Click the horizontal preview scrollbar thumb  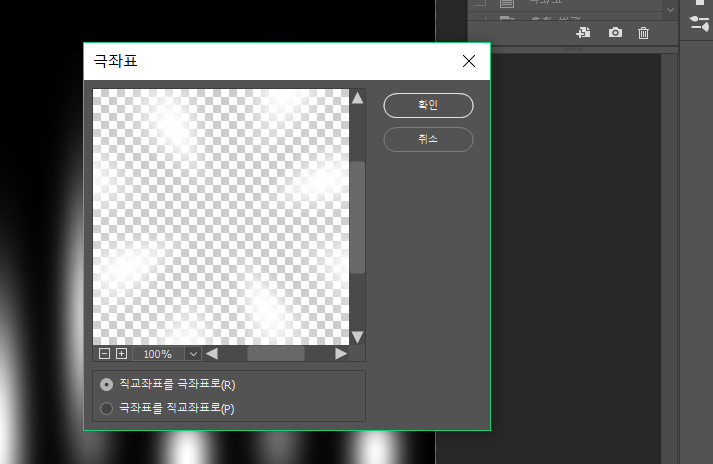(x=276, y=354)
